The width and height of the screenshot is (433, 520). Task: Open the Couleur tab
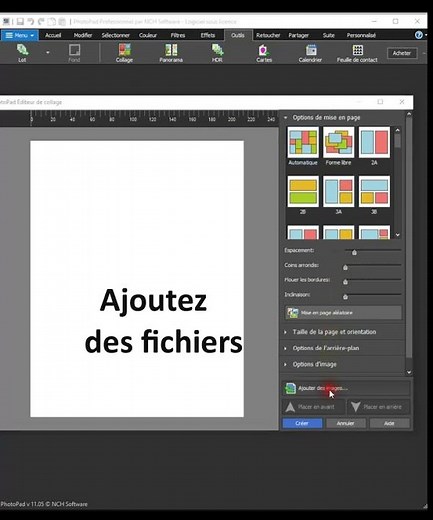coord(148,35)
